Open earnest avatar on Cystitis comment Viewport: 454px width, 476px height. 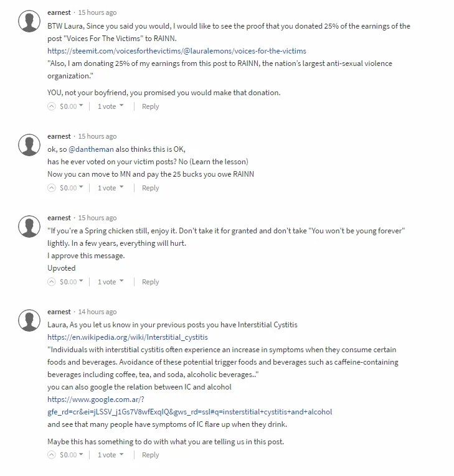[29, 320]
